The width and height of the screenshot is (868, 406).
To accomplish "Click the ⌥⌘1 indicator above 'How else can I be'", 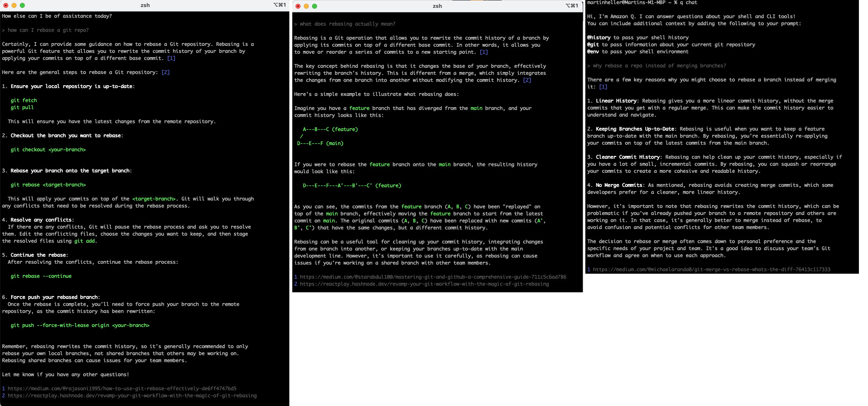I will click(279, 5).
